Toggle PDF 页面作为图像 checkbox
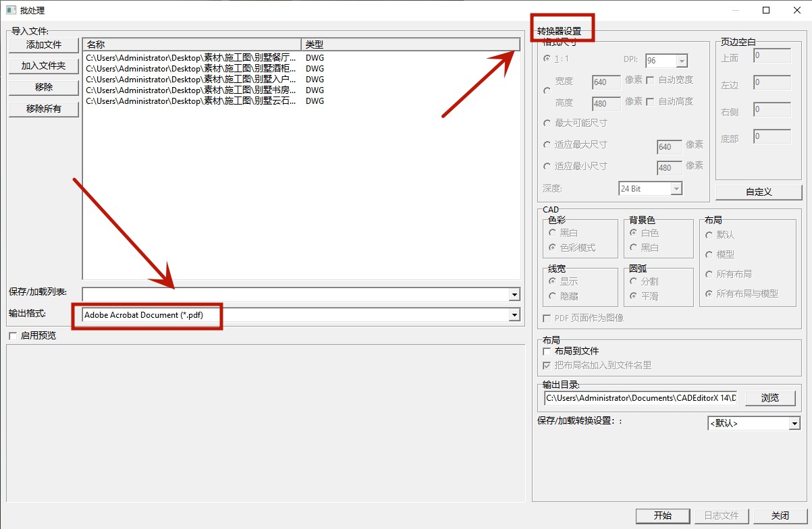The height and width of the screenshot is (529, 812). tap(547, 318)
